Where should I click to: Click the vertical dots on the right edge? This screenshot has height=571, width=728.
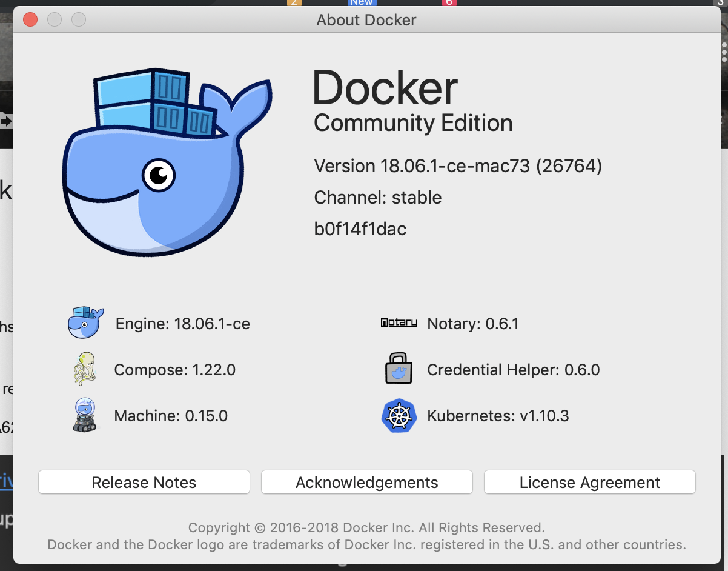pyautogui.click(x=724, y=52)
